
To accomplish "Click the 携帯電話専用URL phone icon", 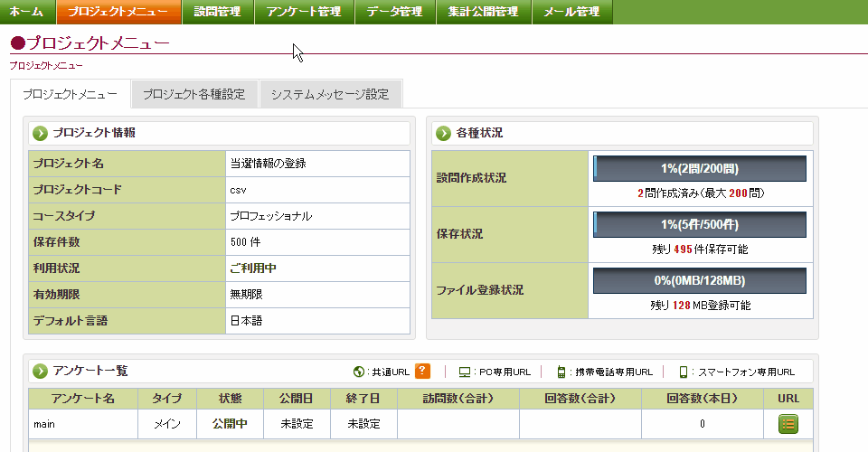I will pyautogui.click(x=561, y=372).
